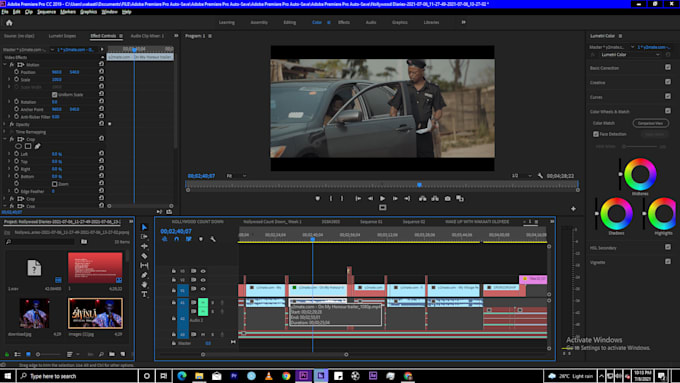680x383 pixels.
Task: Toggle Creative section checkbox
Action: [668, 82]
